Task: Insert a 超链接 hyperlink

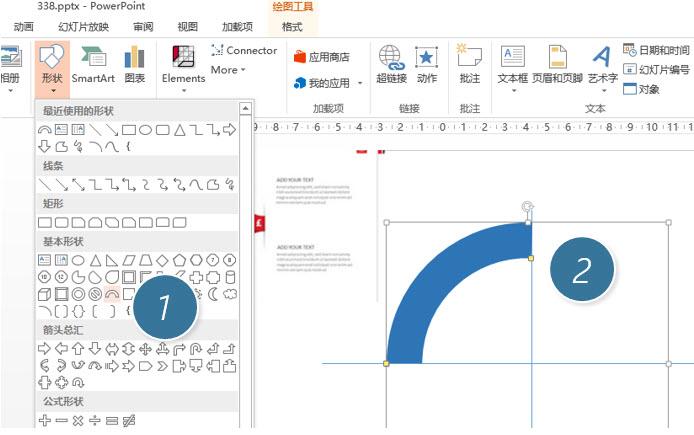Action: coord(391,65)
